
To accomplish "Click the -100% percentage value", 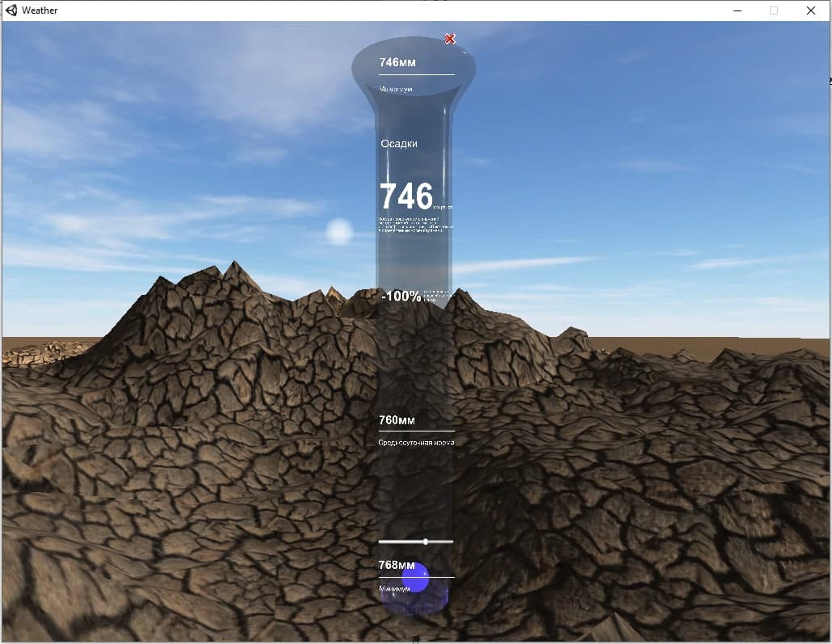I will coord(401,297).
